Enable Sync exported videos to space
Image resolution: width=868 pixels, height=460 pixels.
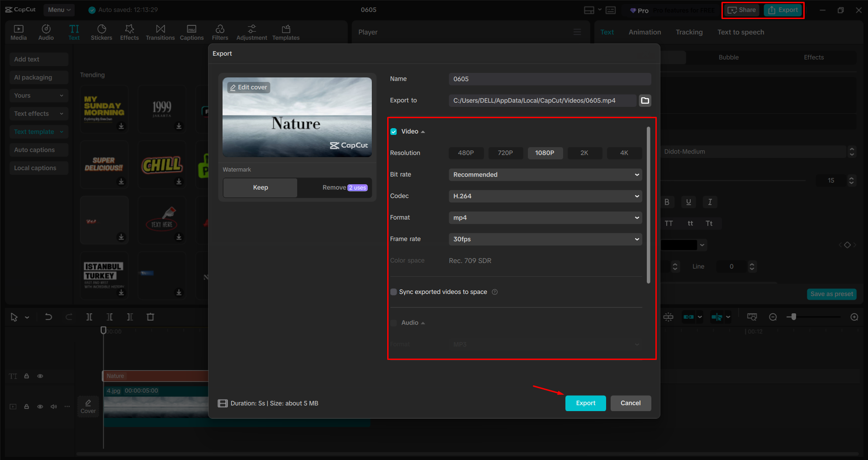(393, 292)
